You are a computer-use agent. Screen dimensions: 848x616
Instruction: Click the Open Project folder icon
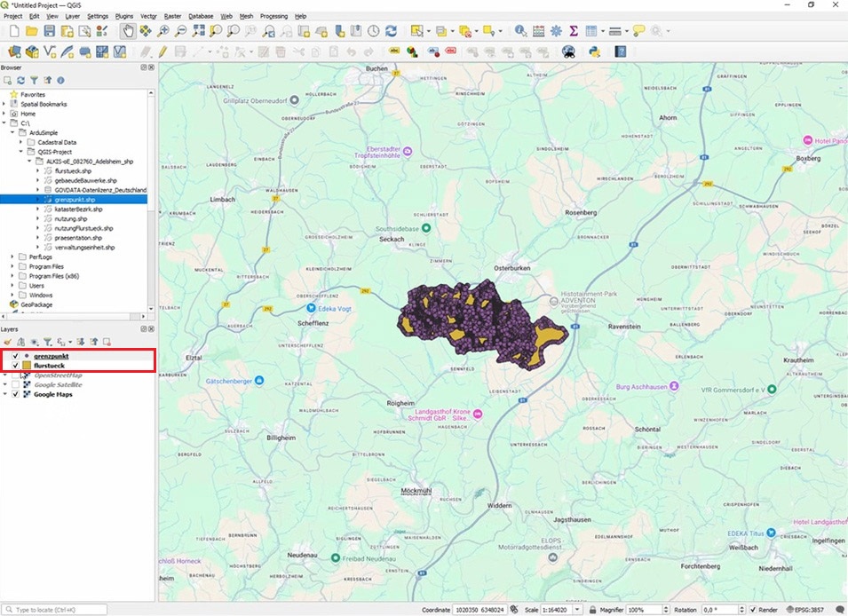point(31,31)
